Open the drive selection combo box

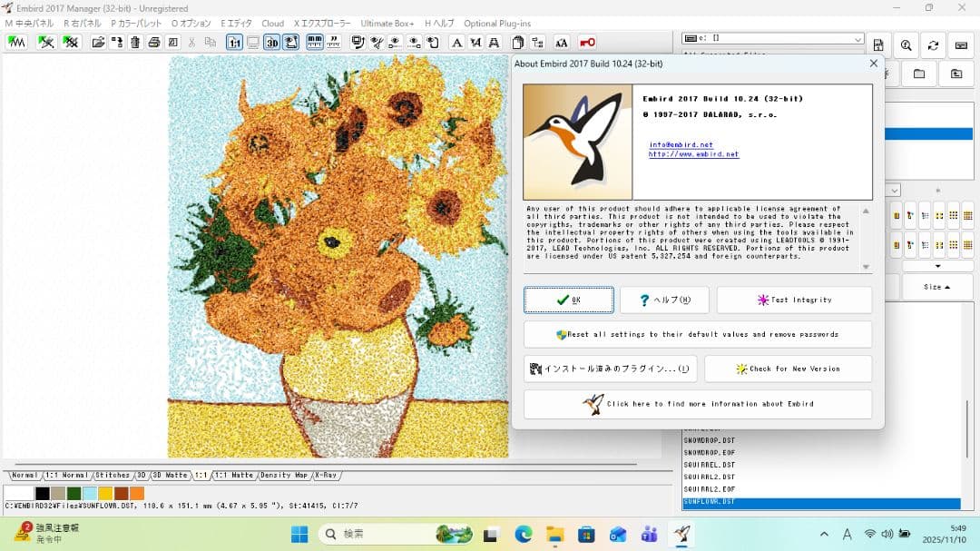[772, 38]
